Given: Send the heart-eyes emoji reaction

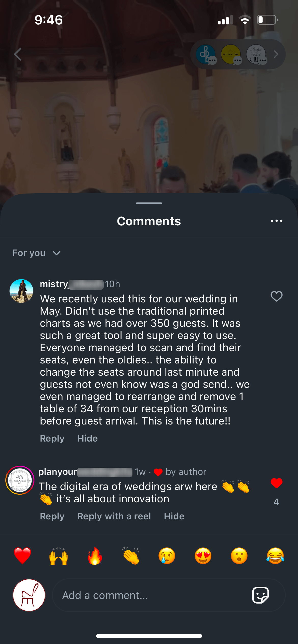Looking at the screenshot, I should 203,556.
